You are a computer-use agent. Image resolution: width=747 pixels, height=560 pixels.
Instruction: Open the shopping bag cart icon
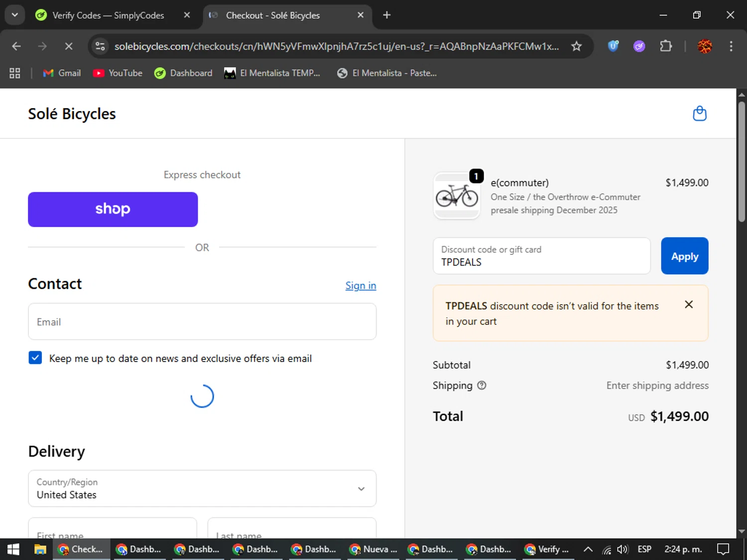click(699, 113)
